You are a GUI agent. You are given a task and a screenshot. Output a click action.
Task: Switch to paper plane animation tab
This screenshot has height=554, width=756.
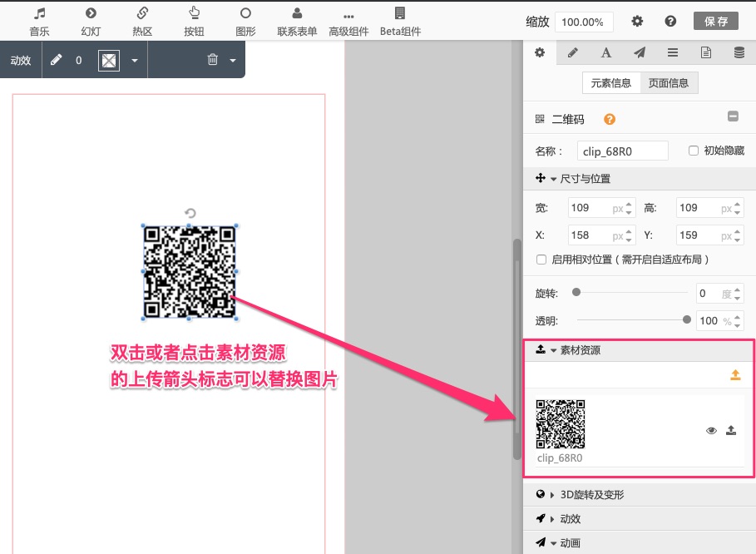coord(640,52)
